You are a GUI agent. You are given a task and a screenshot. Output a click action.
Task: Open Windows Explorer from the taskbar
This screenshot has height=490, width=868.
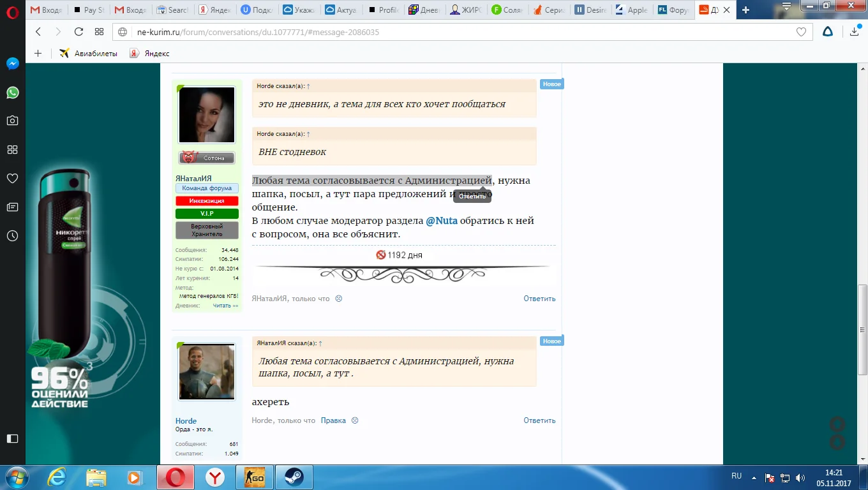point(96,477)
